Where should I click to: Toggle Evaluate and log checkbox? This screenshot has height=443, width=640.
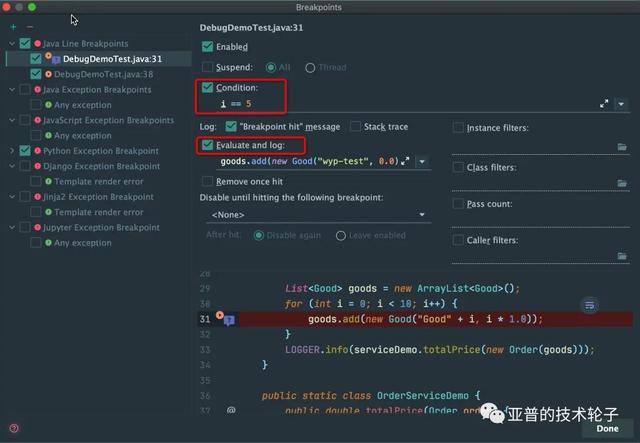point(207,145)
